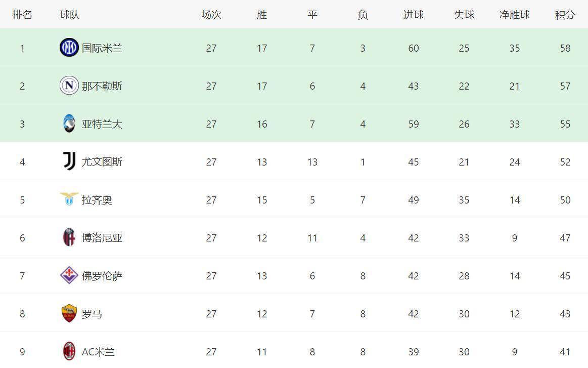Viewport: 588px width, 368px height.
Task: Open the 尤文图斯 team name link
Action: pyautogui.click(x=102, y=162)
